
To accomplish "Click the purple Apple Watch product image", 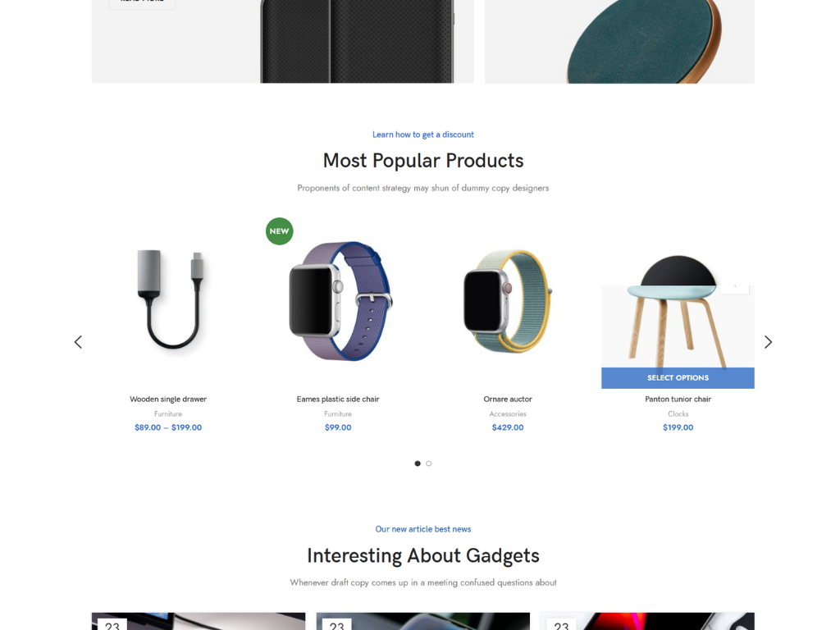I will [x=338, y=301].
